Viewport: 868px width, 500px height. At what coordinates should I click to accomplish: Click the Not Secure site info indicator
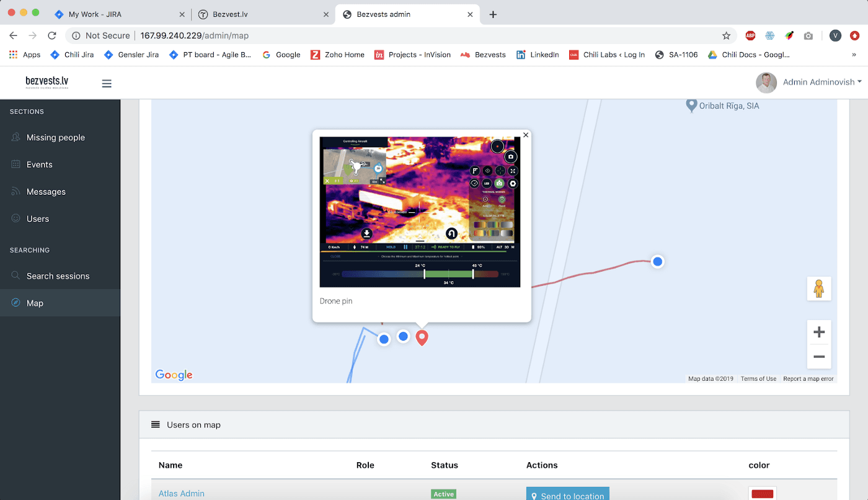(x=101, y=35)
